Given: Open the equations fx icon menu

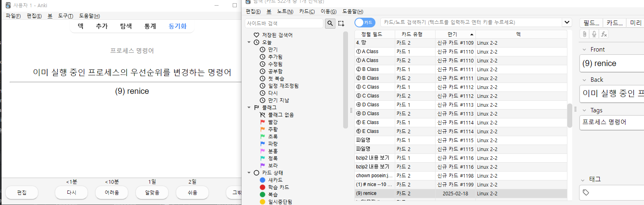Looking at the screenshot, I should click(x=604, y=34).
